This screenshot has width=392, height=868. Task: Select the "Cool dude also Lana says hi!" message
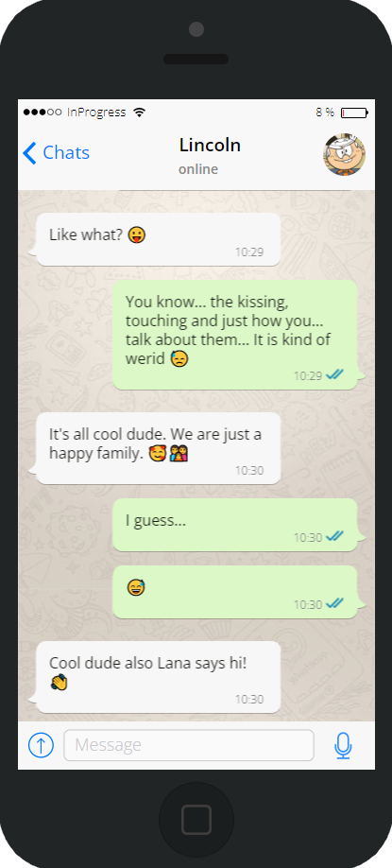pos(158,677)
